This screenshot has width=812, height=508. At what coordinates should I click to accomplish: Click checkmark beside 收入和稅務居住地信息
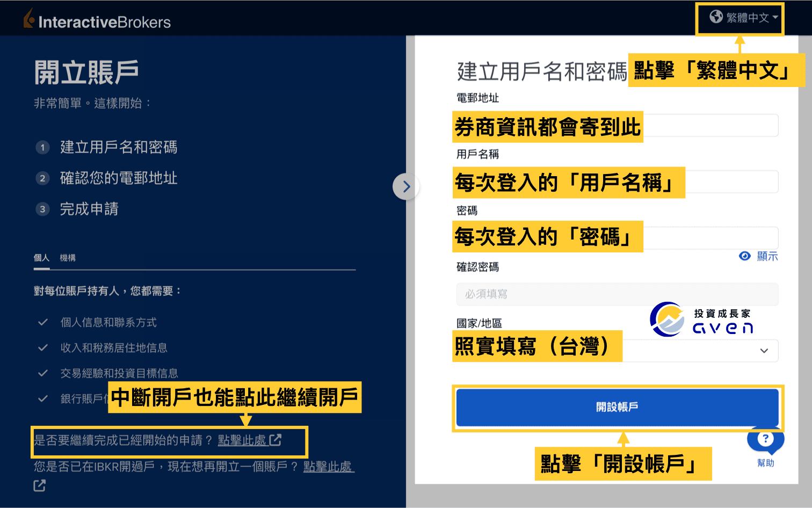pos(43,347)
